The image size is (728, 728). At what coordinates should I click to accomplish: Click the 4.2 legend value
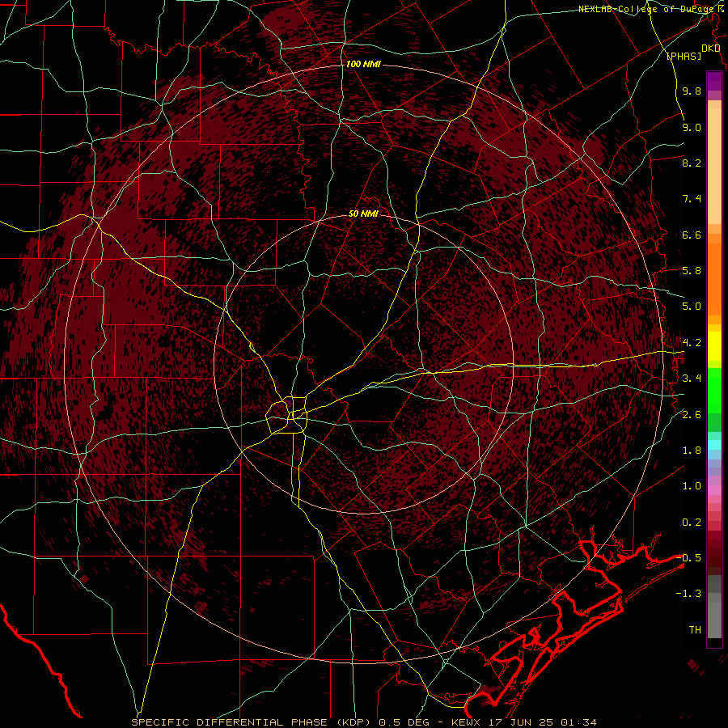pyautogui.click(x=692, y=343)
